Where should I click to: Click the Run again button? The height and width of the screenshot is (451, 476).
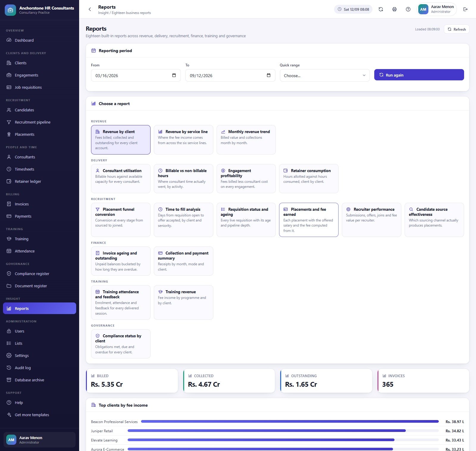(419, 75)
